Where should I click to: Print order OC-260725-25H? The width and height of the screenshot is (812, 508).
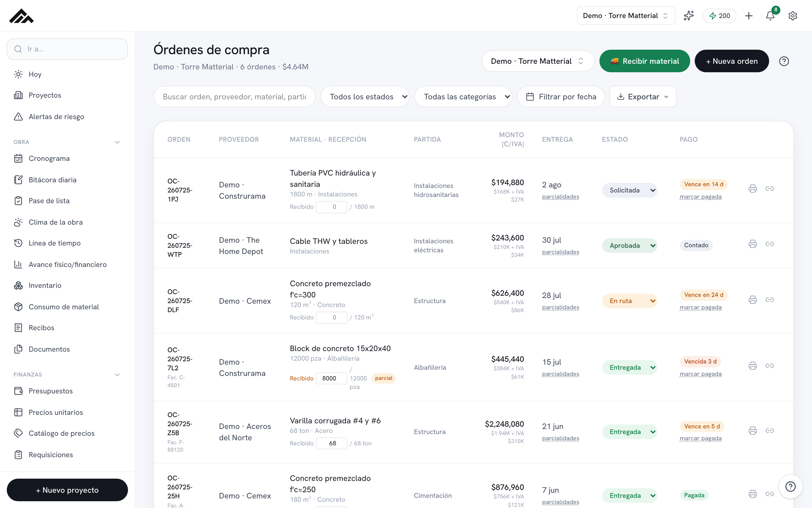pos(753,494)
